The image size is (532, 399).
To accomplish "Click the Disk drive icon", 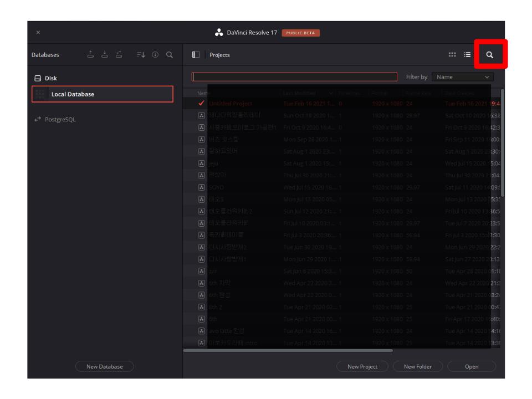I will [x=38, y=78].
